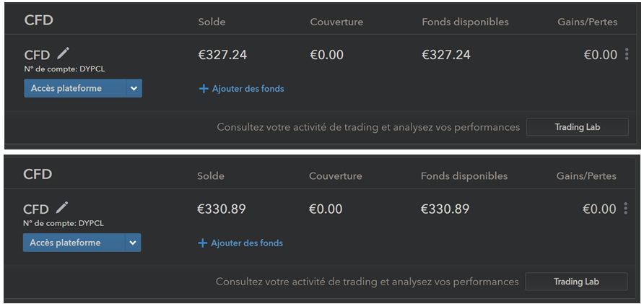The width and height of the screenshot is (644, 304).
Task: Expand the Accès plateforme arrow in the €327.24 panel
Action: pos(134,89)
